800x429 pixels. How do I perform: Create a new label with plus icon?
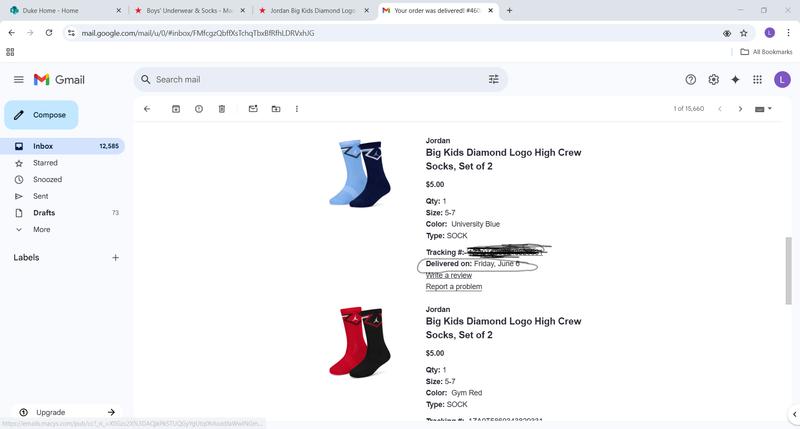click(x=115, y=258)
